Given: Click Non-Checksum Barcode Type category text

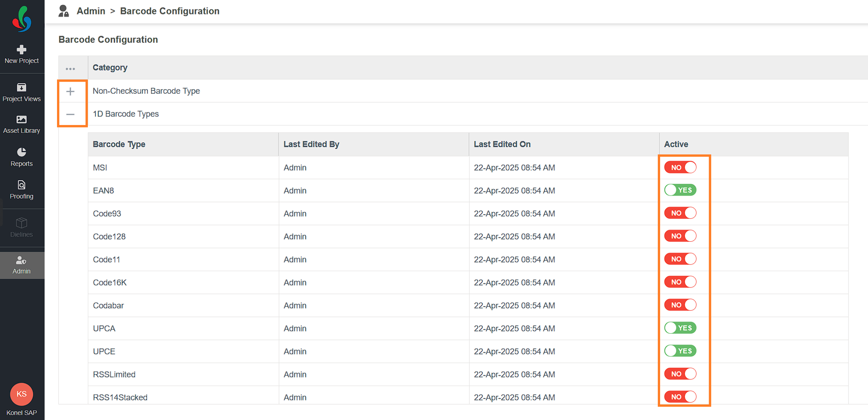Looking at the screenshot, I should click(146, 91).
